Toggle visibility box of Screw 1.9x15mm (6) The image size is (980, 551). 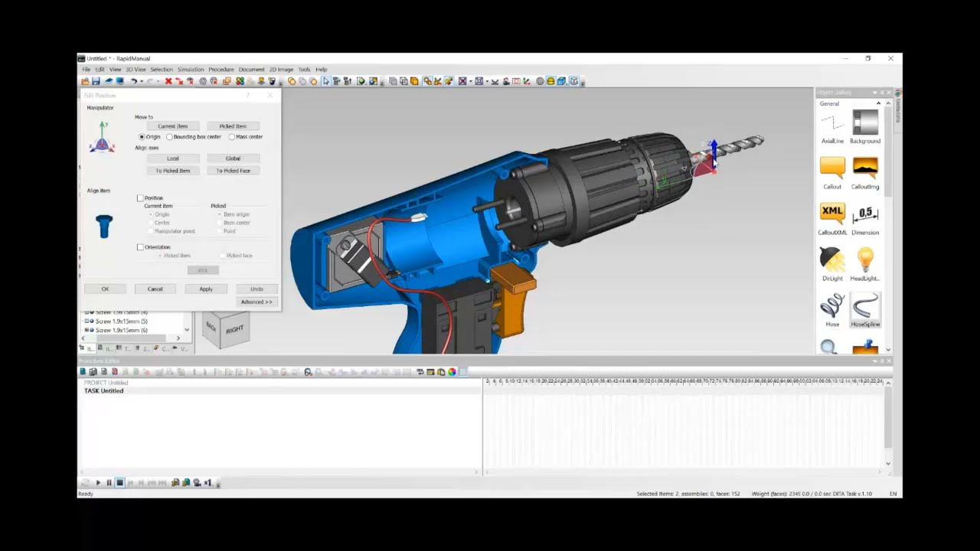87,331
